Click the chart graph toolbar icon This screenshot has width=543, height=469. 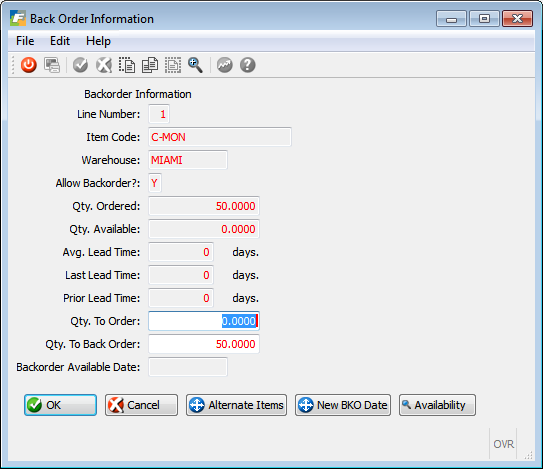tap(225, 65)
